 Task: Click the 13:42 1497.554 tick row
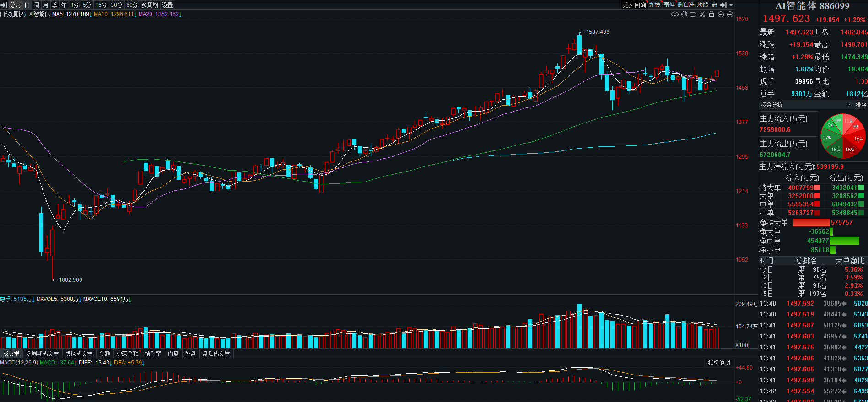point(814,391)
